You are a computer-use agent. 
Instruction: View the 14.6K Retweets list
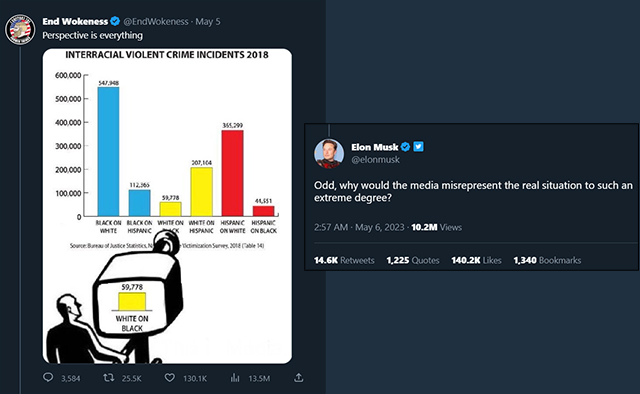[x=344, y=260]
